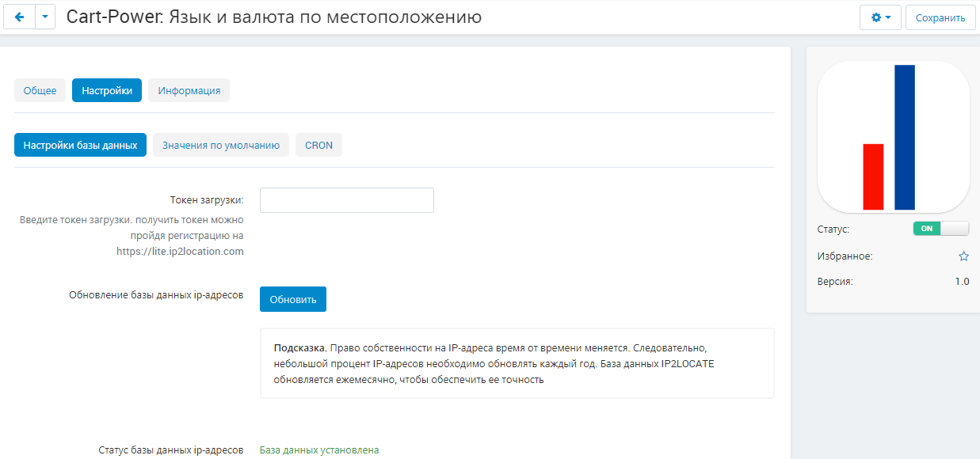Click the Подсказка hint box

pos(517,363)
